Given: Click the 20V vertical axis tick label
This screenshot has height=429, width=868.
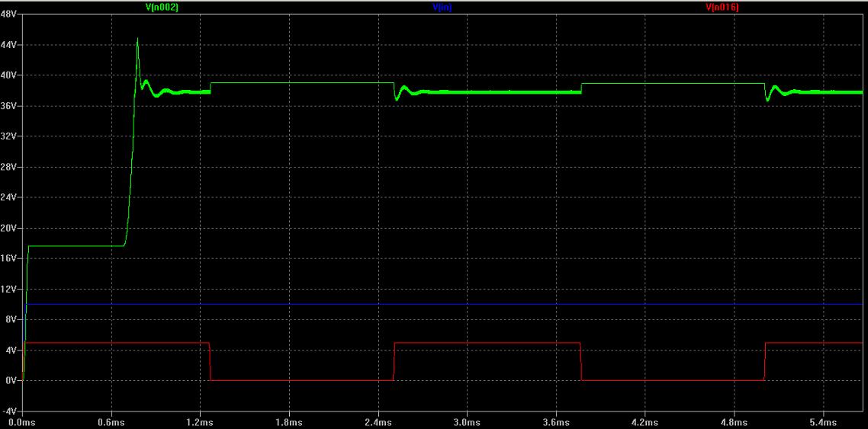Looking at the screenshot, I should tap(9, 228).
